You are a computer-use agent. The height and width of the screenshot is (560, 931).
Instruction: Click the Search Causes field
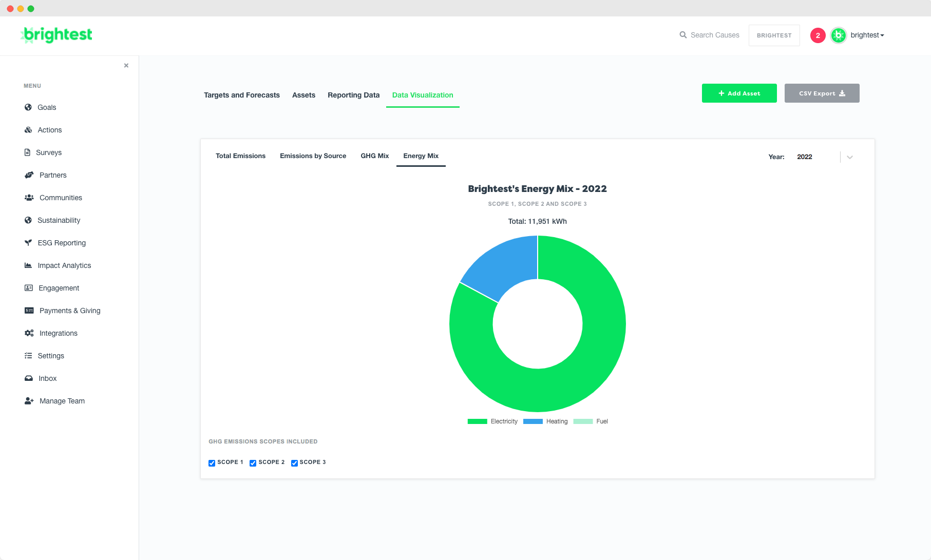(715, 35)
